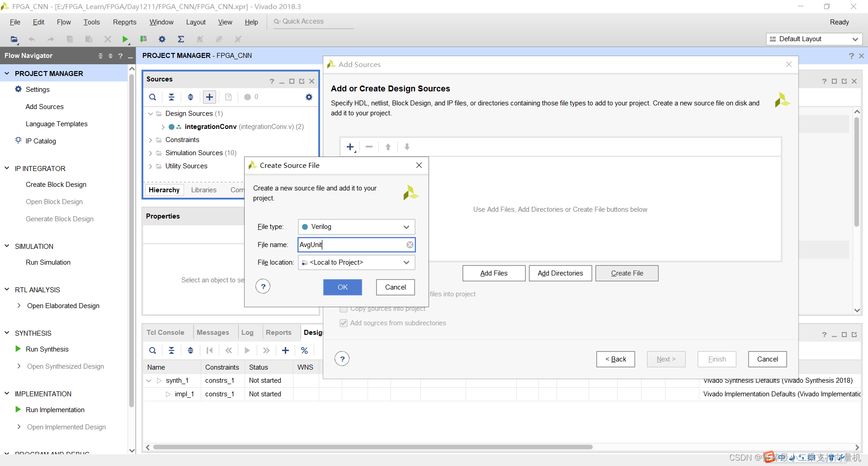
Task: Switch to the Messages tab
Action: [212, 333]
